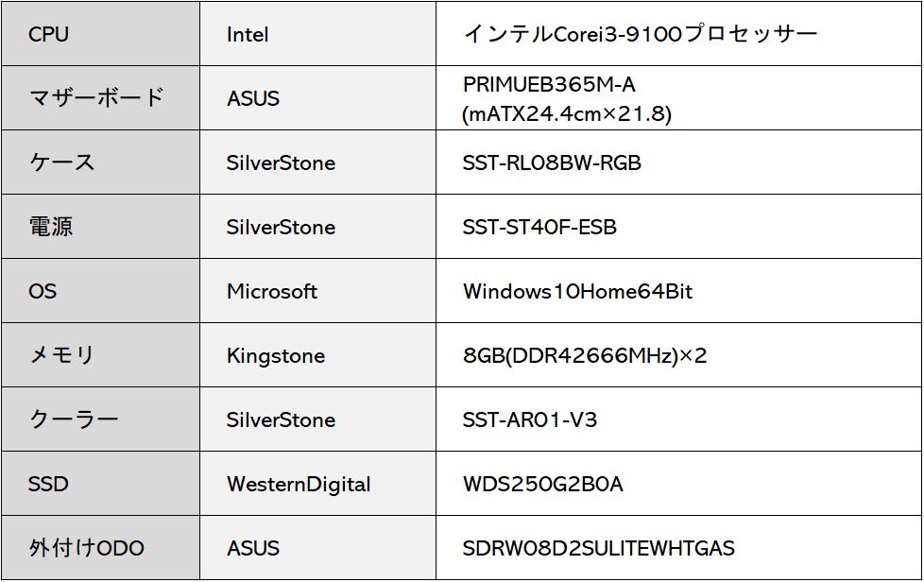Click the WesternDigital manufacturer cell
This screenshot has width=924, height=582.
(317, 484)
